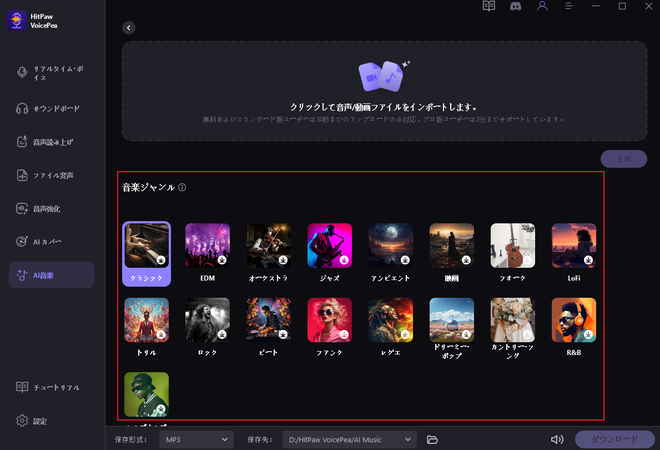Click the file import drop area
660x450 pixels.
(384, 91)
